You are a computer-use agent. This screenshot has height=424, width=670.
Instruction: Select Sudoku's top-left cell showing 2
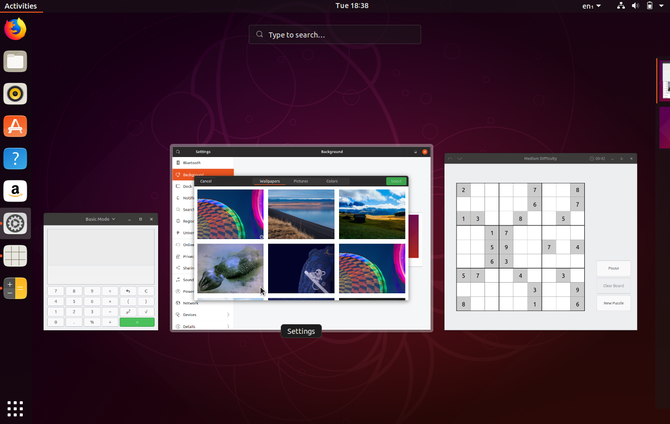pyautogui.click(x=464, y=190)
